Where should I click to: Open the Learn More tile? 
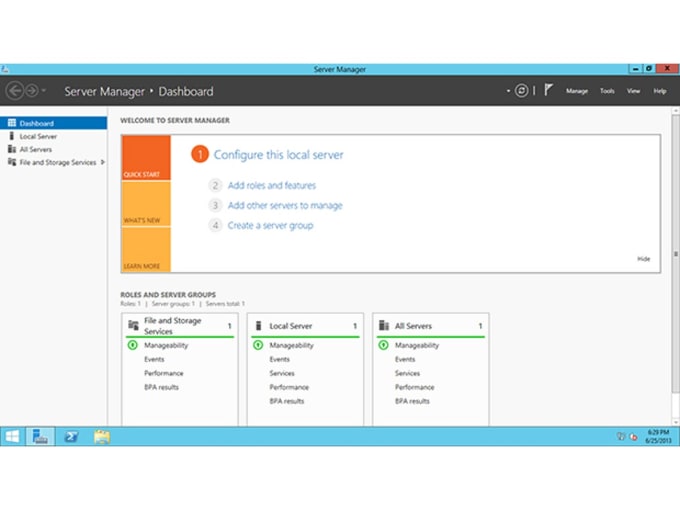(x=146, y=250)
